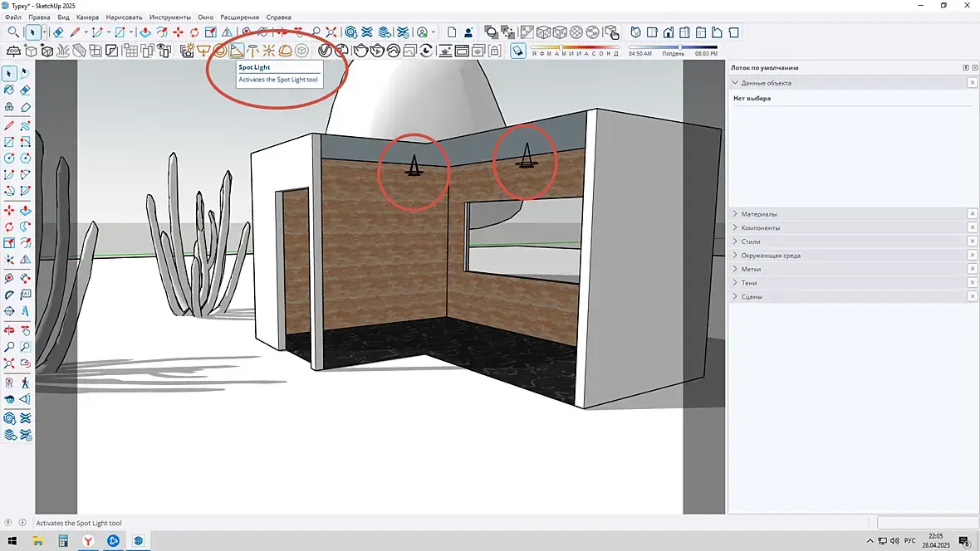Activate the Spot Light tool icon
This screenshot has width=980, height=551.
coord(236,51)
